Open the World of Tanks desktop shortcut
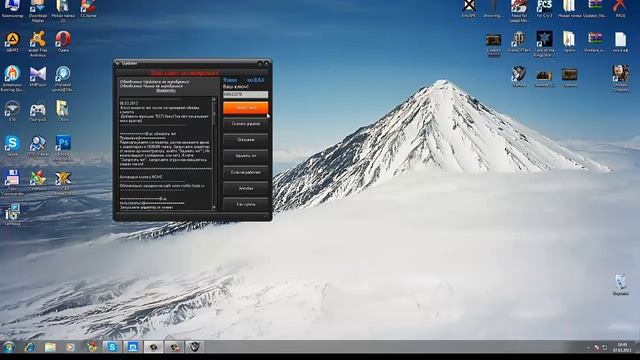Screen dimensions: 640x360 (519, 42)
